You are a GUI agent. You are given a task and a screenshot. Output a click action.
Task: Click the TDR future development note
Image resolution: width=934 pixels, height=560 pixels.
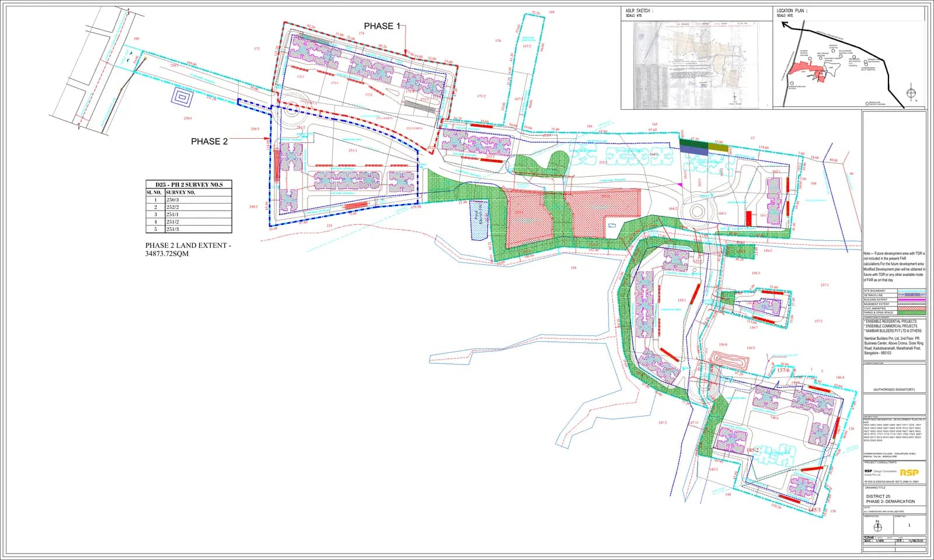tap(894, 267)
